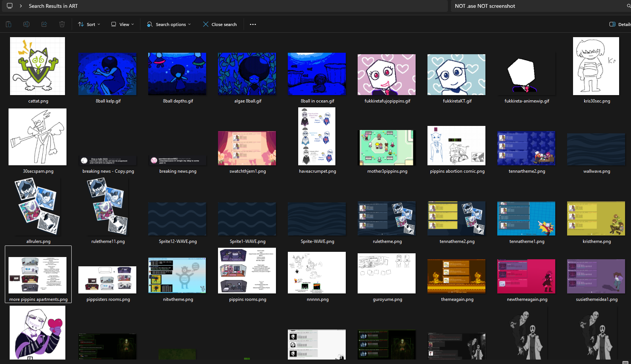Image resolution: width=631 pixels, height=364 pixels.
Task: Open the Sort dropdown
Action: pos(89,25)
